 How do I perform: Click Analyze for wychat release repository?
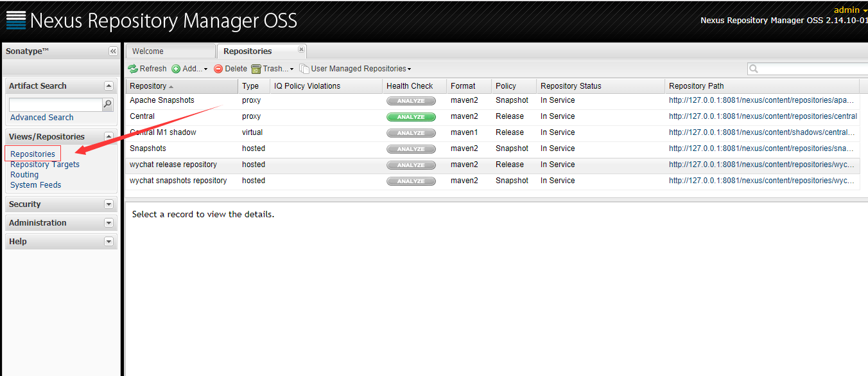point(411,165)
